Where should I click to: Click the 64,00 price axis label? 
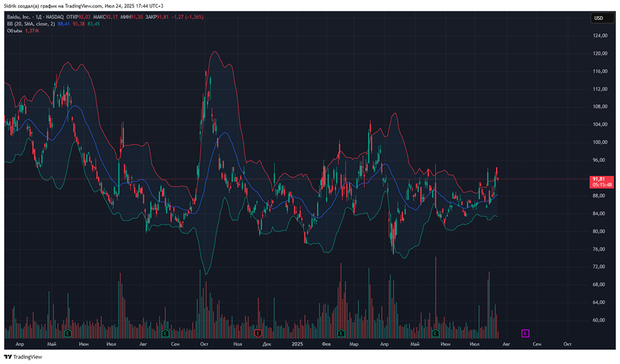pos(600,302)
